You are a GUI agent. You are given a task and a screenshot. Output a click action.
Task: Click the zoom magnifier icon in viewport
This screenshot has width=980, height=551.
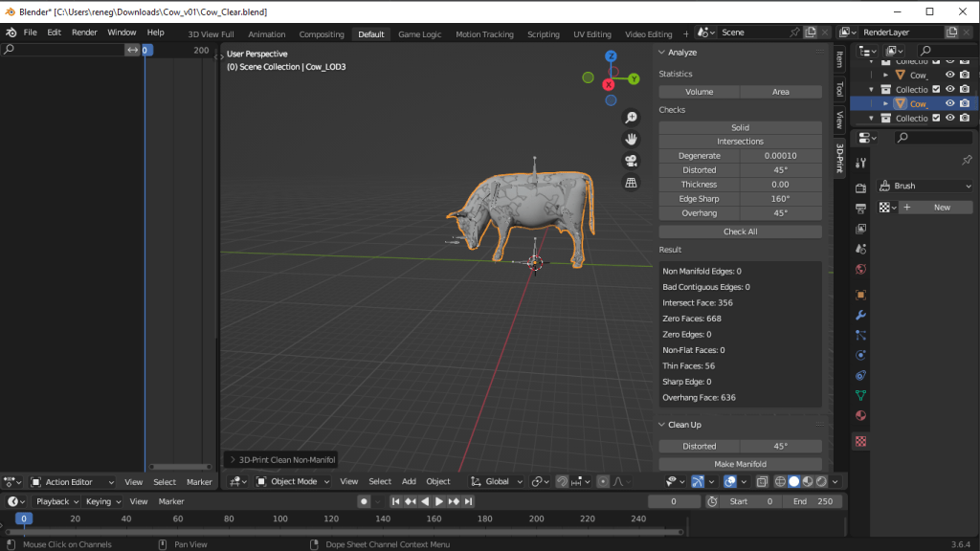(631, 118)
